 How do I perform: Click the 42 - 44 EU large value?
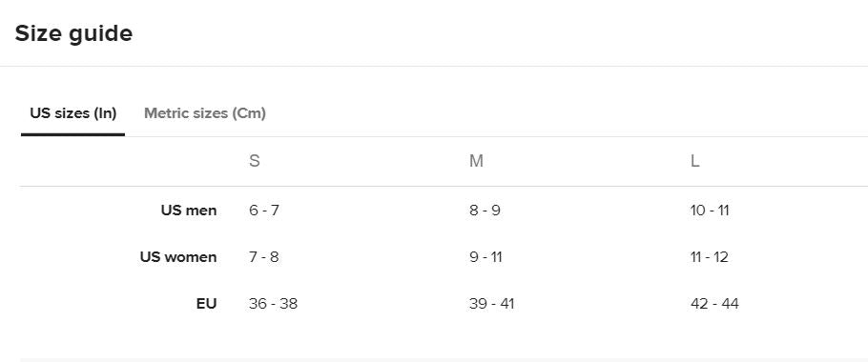click(714, 304)
